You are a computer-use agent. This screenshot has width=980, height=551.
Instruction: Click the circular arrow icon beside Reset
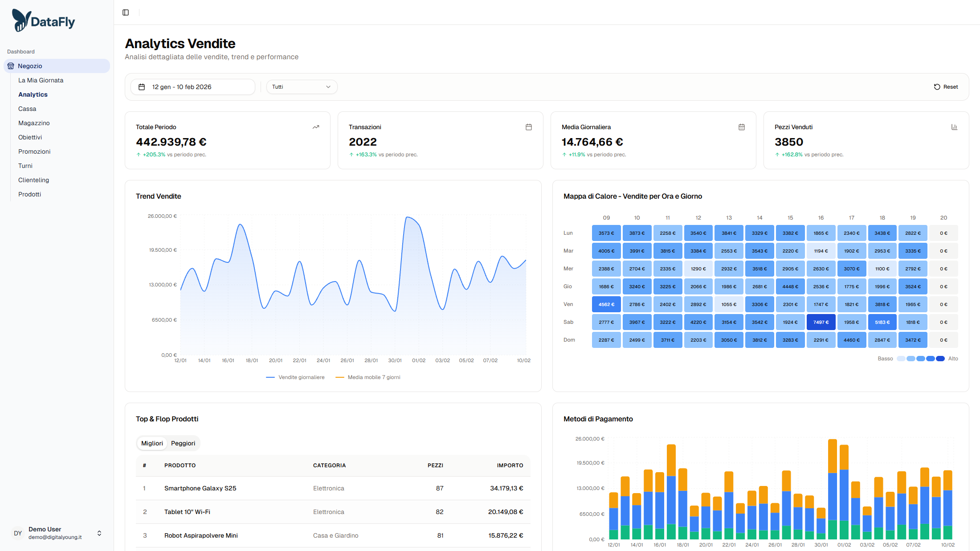tap(937, 86)
